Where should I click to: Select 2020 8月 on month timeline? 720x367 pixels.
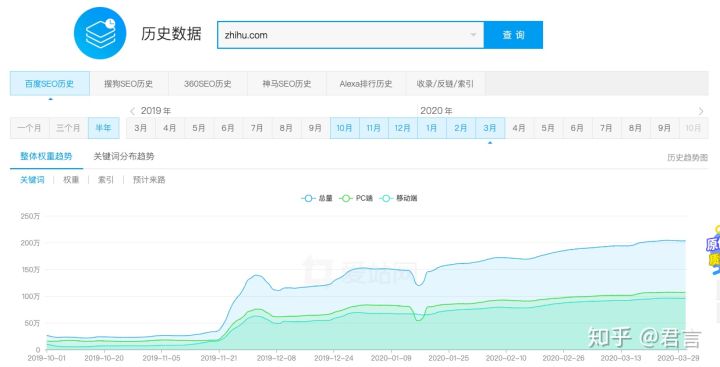coord(636,128)
